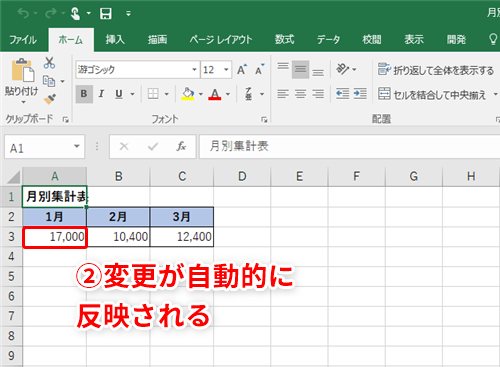Align text left
Screen dimensions: 500x367
283,94
